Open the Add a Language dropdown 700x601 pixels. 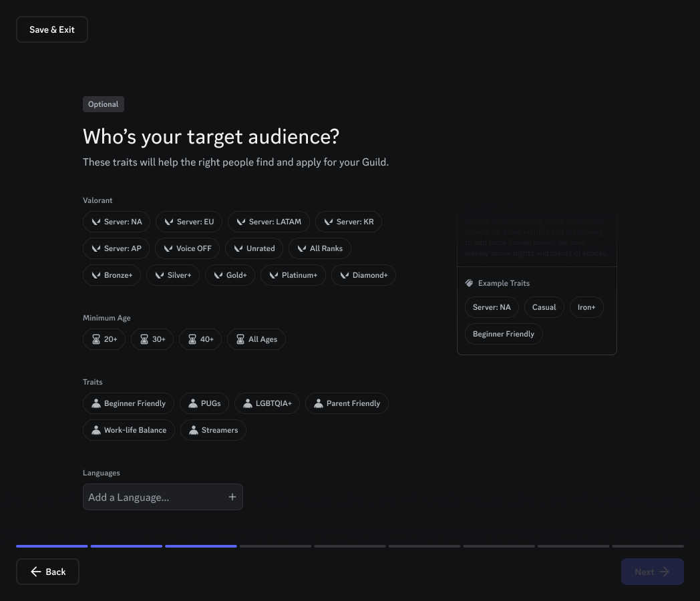pyautogui.click(x=155, y=497)
